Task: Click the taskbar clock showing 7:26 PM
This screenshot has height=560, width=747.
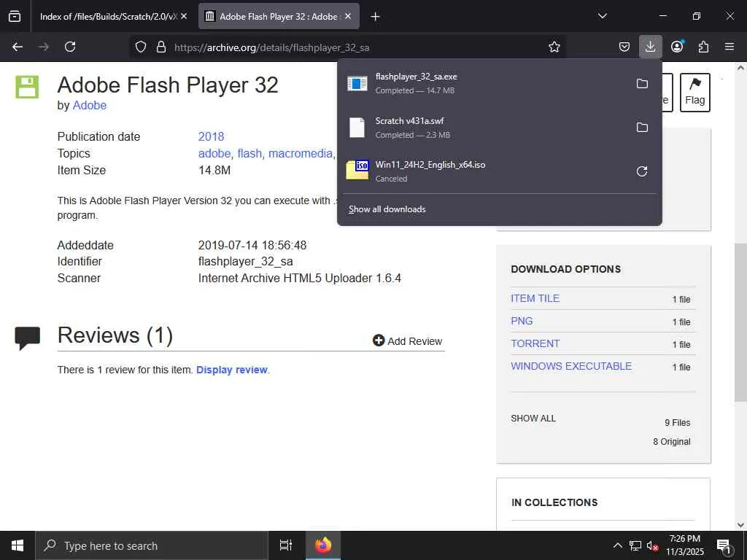Action: click(x=684, y=545)
